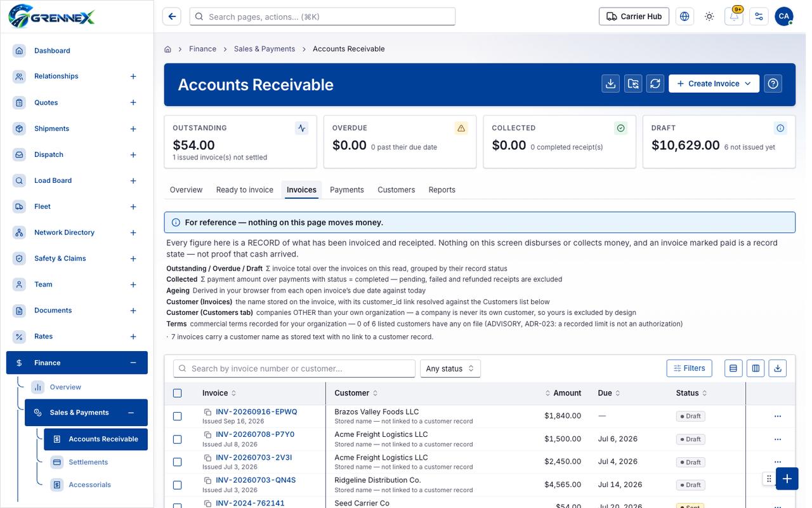This screenshot has width=812, height=508.
Task: Click the floating blue plus button
Action: [x=787, y=479]
